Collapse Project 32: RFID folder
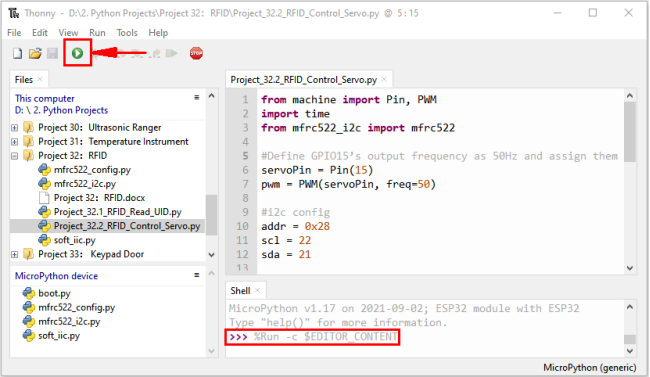650x377 pixels. coord(15,156)
